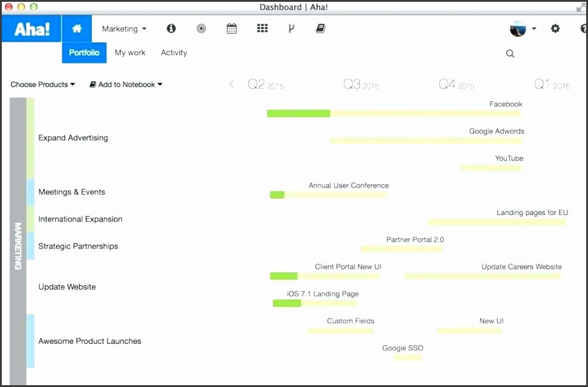Open the user avatar menu
This screenshot has width=588, height=387.
coord(523,28)
